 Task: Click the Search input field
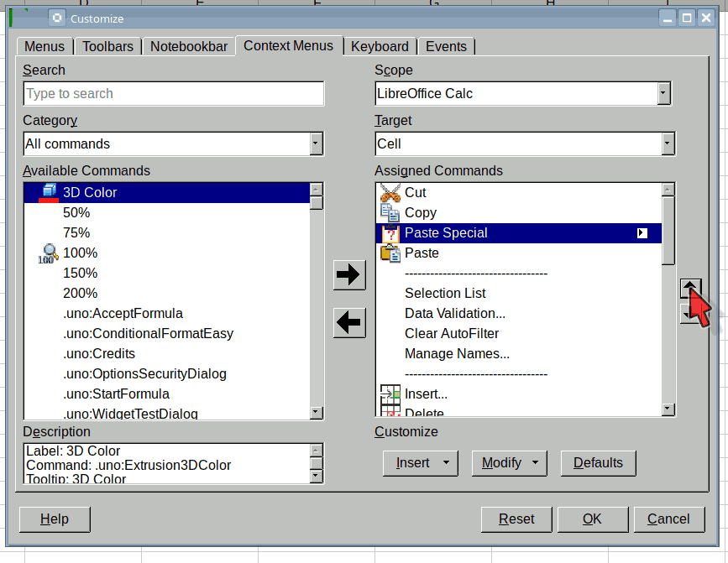coord(173,93)
